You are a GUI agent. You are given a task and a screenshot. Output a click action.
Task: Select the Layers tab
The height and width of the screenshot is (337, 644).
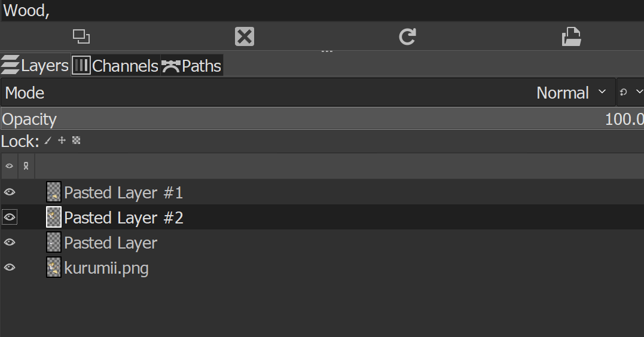[35, 66]
